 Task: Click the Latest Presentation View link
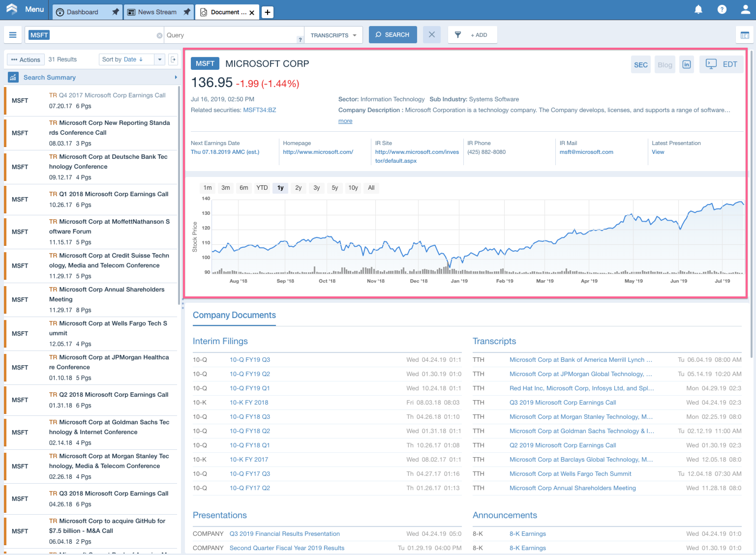(658, 152)
